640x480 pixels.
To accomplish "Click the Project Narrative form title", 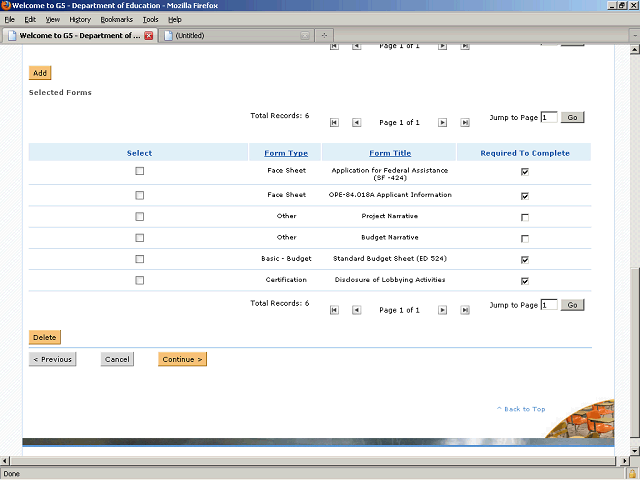I will [x=390, y=216].
